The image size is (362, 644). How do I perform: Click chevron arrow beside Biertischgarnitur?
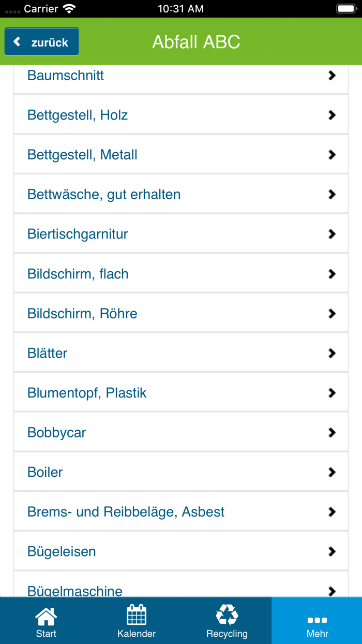pos(332,234)
